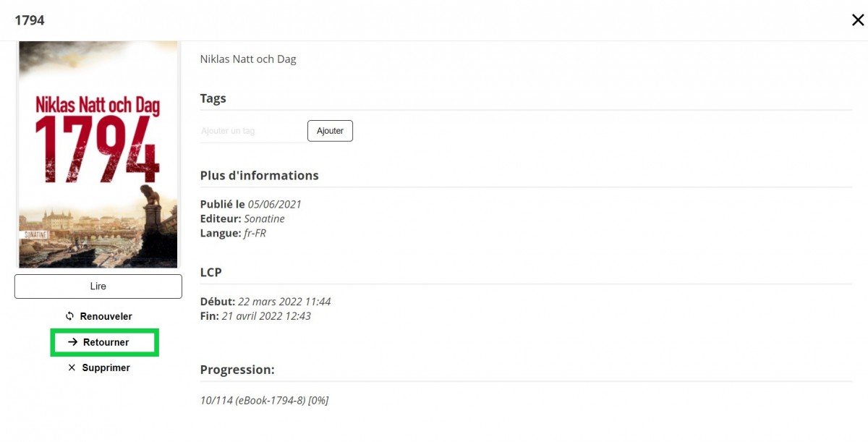Click the arrow icon beside Retourner
This screenshot has height=442, width=868.
coord(72,342)
